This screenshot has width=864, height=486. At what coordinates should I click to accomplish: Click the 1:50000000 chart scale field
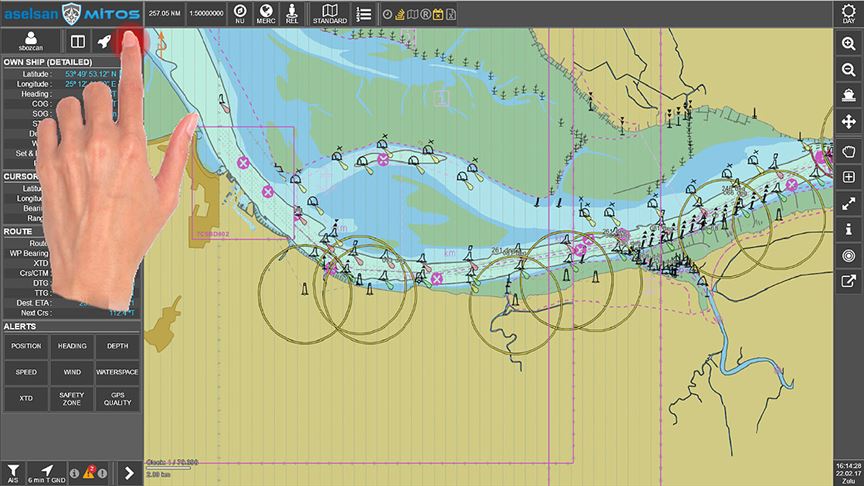coord(203,14)
